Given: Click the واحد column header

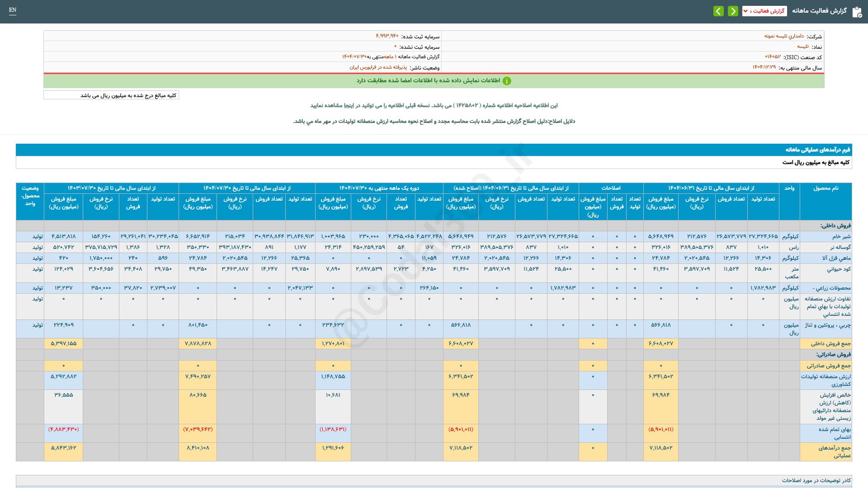Looking at the screenshot, I should pyautogui.click(x=789, y=188).
